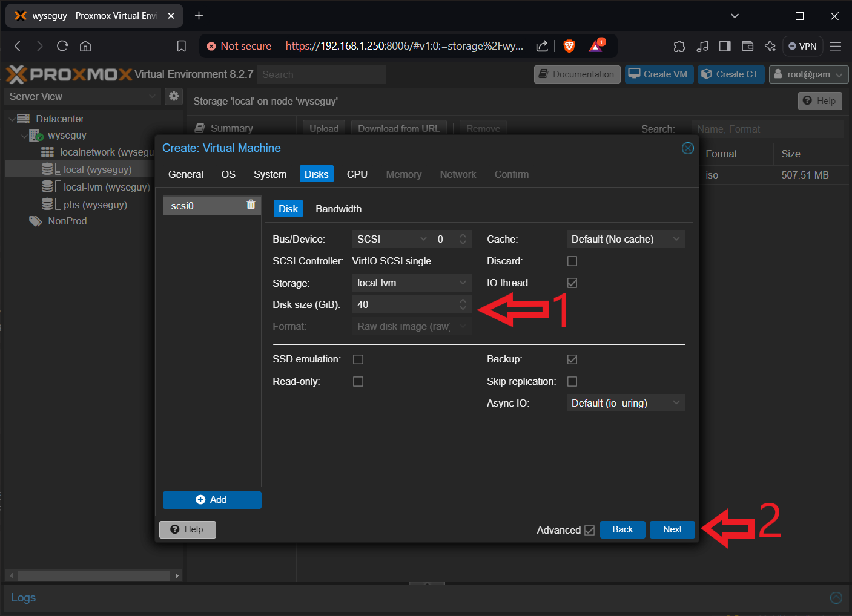852x616 pixels.
Task: Toggle the Discard checkbox
Action: (x=572, y=261)
